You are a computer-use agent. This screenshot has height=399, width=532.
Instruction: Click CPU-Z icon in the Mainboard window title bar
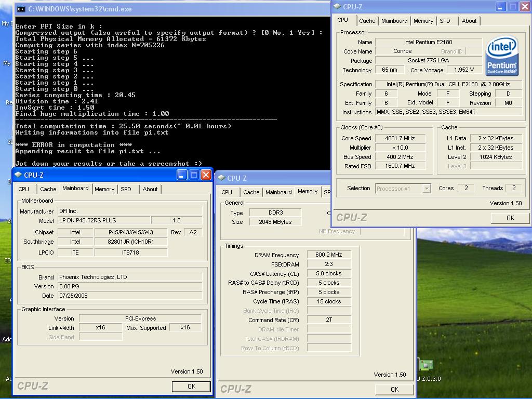18,175
